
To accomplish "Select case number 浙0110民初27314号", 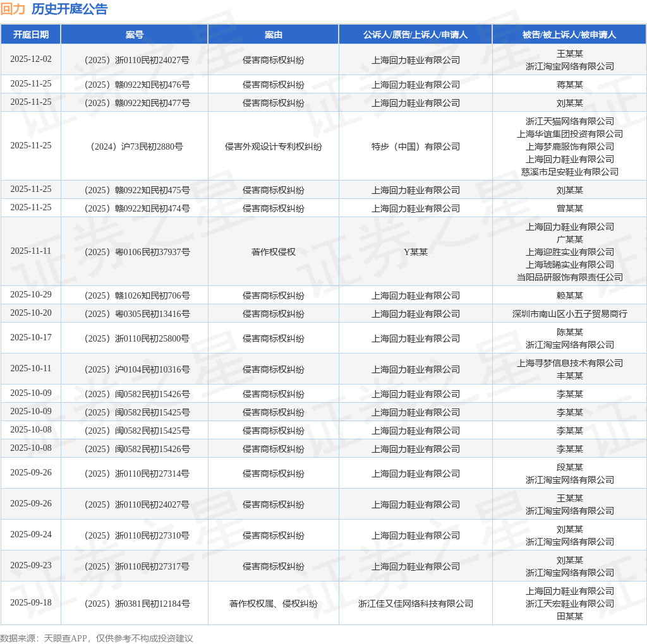I will click(x=137, y=474).
